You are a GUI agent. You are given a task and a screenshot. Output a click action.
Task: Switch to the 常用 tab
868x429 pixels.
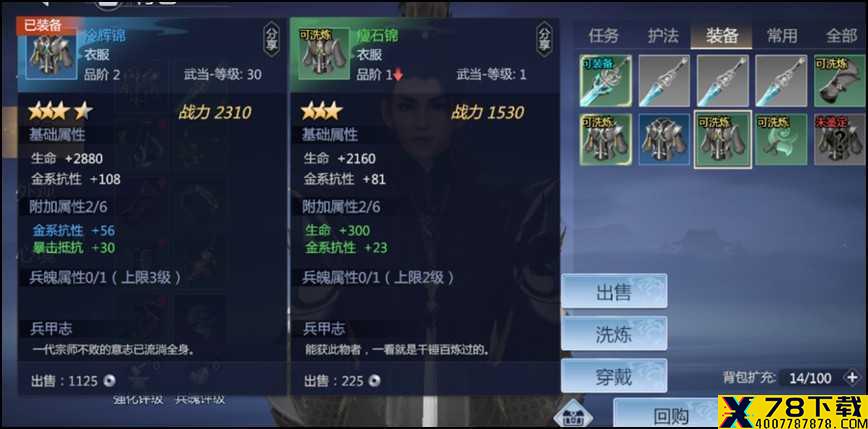point(782,36)
